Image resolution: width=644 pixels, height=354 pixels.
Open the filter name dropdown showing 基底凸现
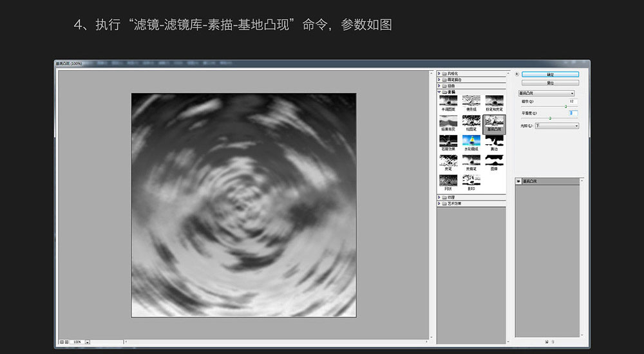tap(546, 93)
